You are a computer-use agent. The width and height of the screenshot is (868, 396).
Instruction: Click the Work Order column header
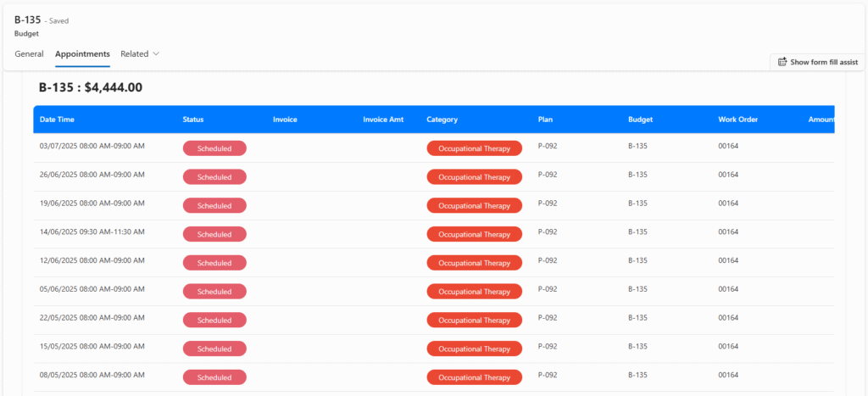[x=737, y=120]
